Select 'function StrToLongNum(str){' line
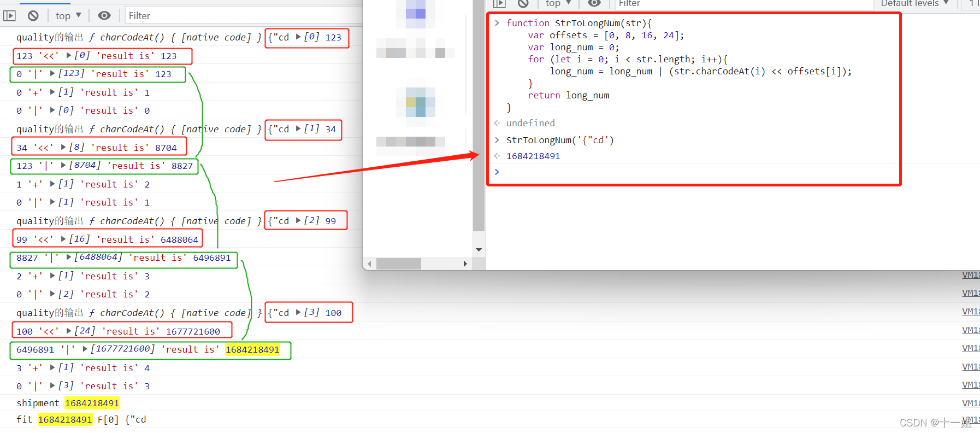Image resolution: width=980 pixels, height=433 pixels. coord(579,23)
